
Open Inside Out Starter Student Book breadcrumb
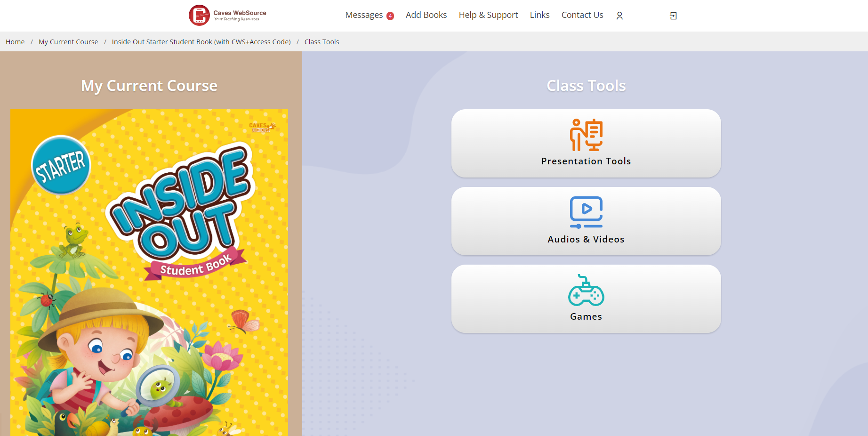(x=201, y=42)
